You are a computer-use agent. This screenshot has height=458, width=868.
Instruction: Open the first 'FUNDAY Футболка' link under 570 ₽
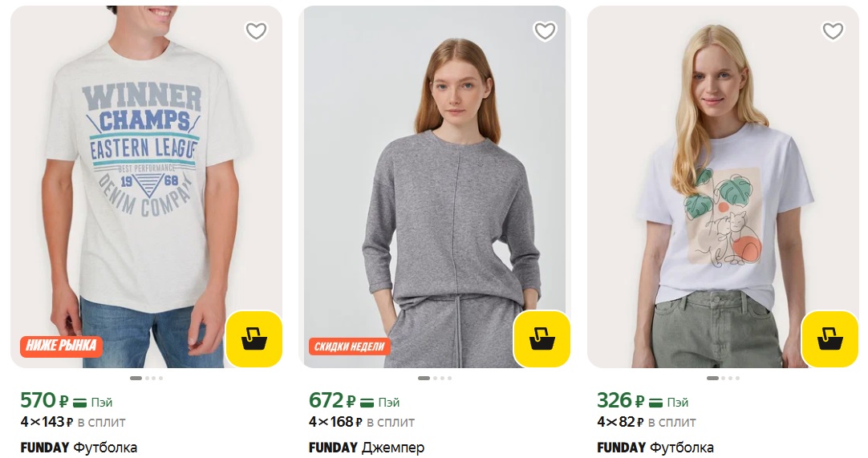pyautogui.click(x=78, y=448)
